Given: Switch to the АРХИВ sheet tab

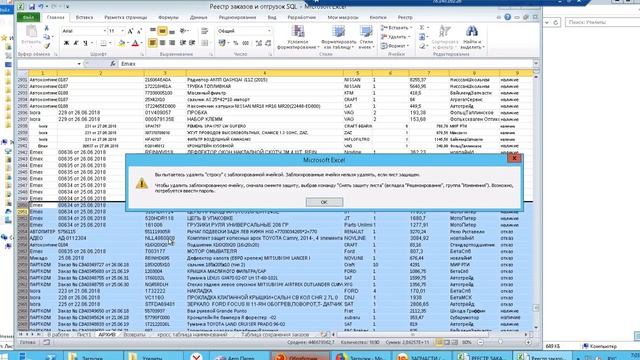Looking at the screenshot, I should coord(107,334).
